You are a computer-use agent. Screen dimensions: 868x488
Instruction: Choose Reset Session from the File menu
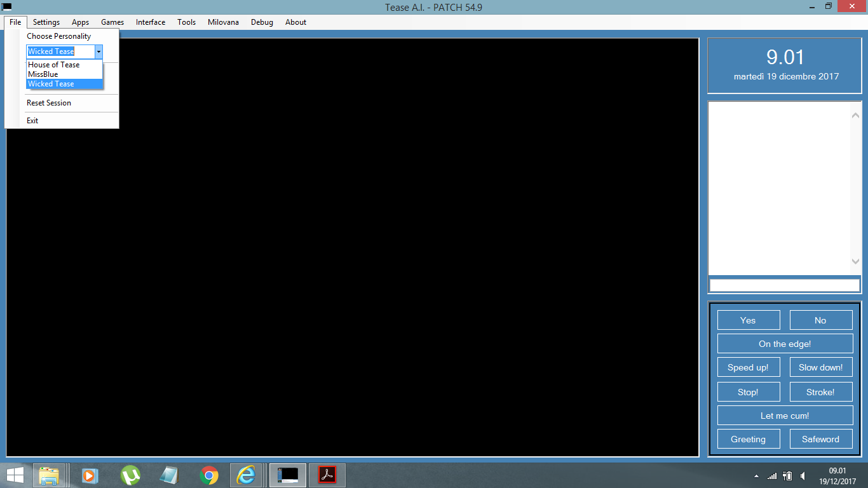coord(62,103)
